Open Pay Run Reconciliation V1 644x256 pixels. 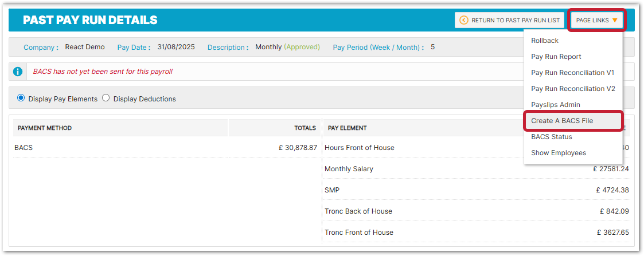click(572, 73)
